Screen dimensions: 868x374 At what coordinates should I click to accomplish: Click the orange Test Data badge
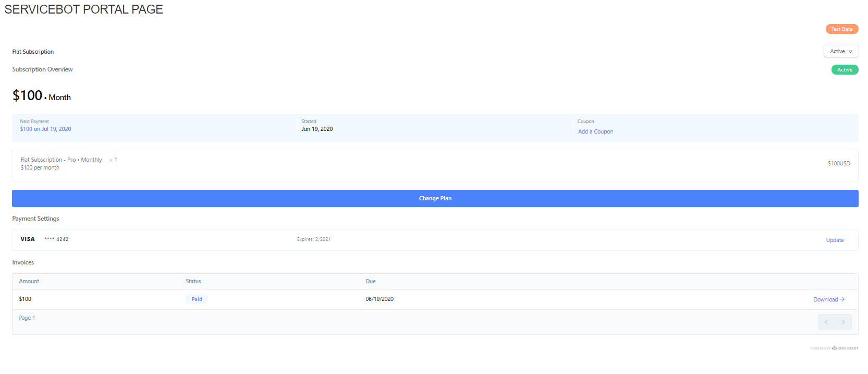(x=841, y=29)
